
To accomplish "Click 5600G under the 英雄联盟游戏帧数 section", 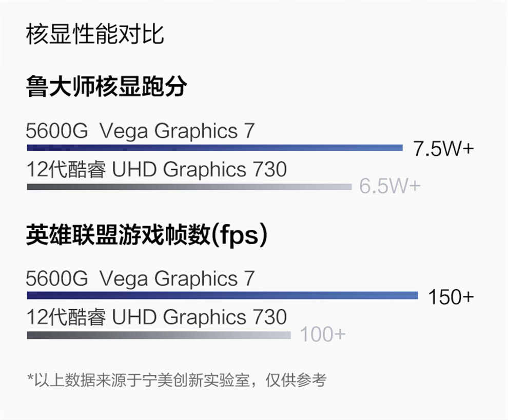I will point(57,279).
